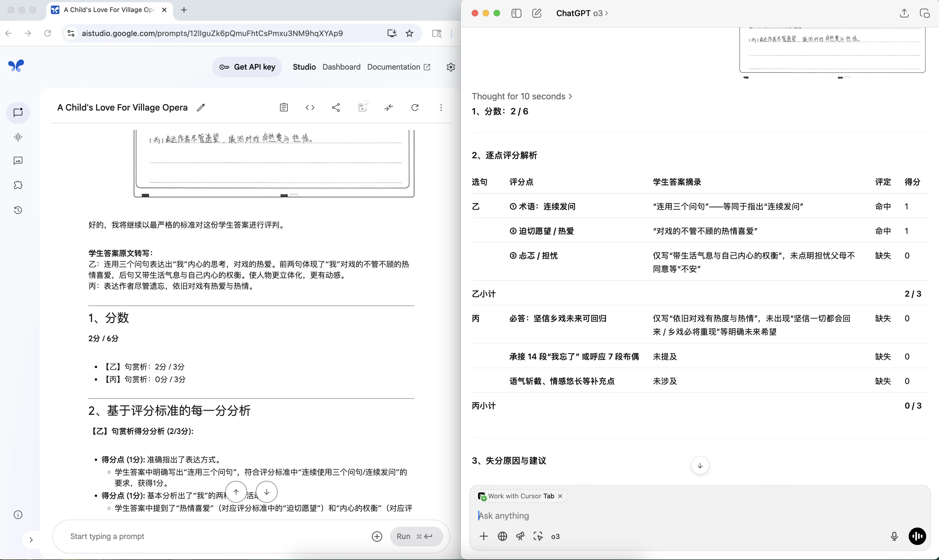
Task: Enable web search with the globe icon
Action: [x=502, y=536]
